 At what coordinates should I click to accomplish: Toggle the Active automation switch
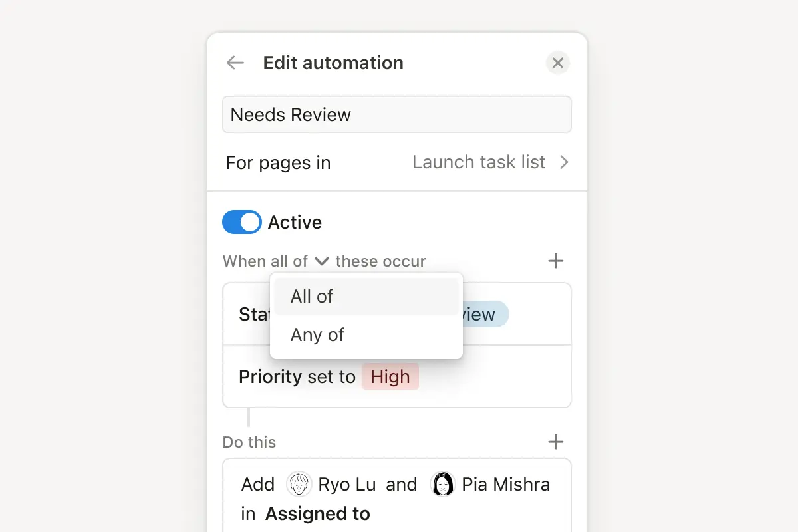coord(242,222)
